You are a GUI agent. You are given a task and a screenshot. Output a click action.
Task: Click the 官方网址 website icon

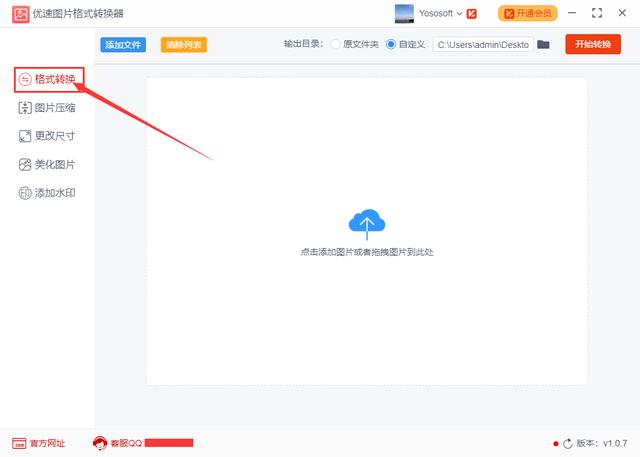[x=18, y=443]
